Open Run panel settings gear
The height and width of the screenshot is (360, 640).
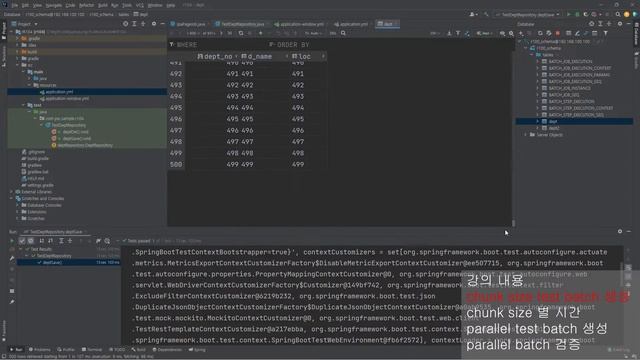pyautogui.click(x=620, y=231)
